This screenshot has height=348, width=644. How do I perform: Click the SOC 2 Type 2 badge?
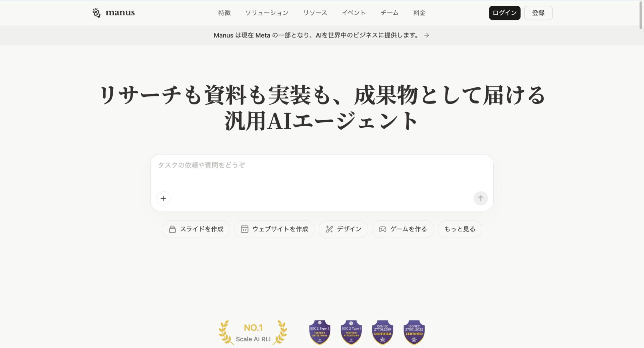click(320, 332)
